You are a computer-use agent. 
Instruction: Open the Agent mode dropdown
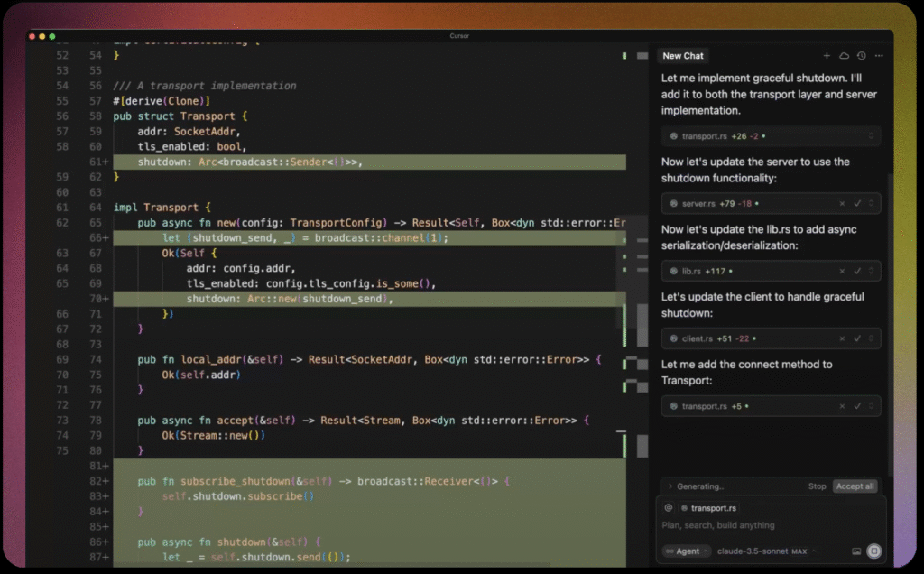click(x=687, y=551)
